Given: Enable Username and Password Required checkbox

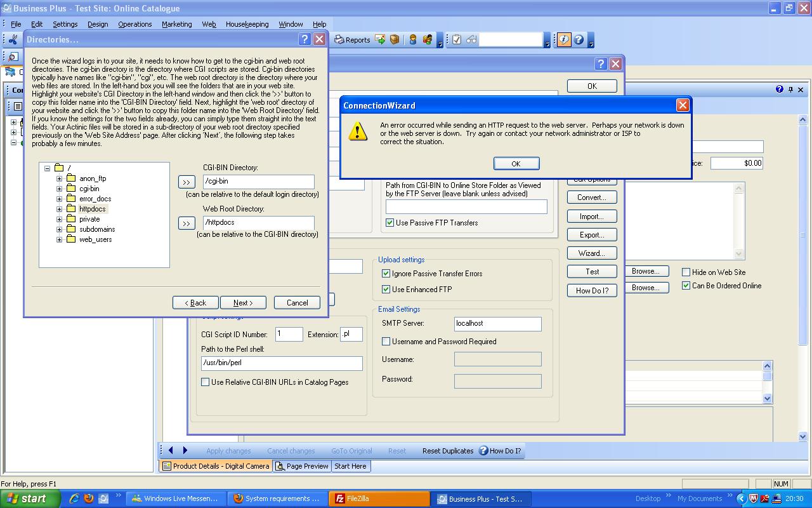Looking at the screenshot, I should click(x=386, y=342).
